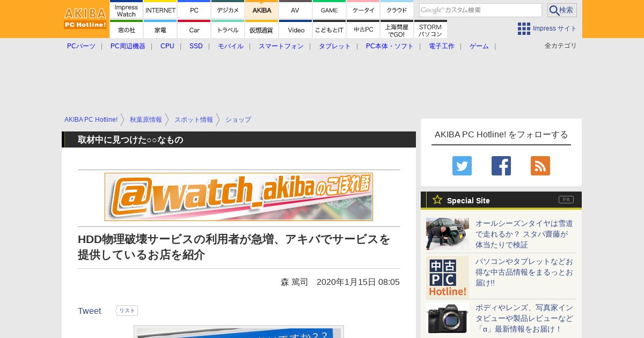Open the 電子工作 category
This screenshot has height=338, width=644.
point(442,46)
